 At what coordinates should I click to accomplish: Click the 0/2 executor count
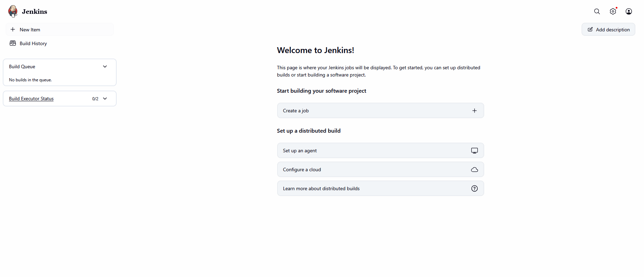pyautogui.click(x=95, y=99)
